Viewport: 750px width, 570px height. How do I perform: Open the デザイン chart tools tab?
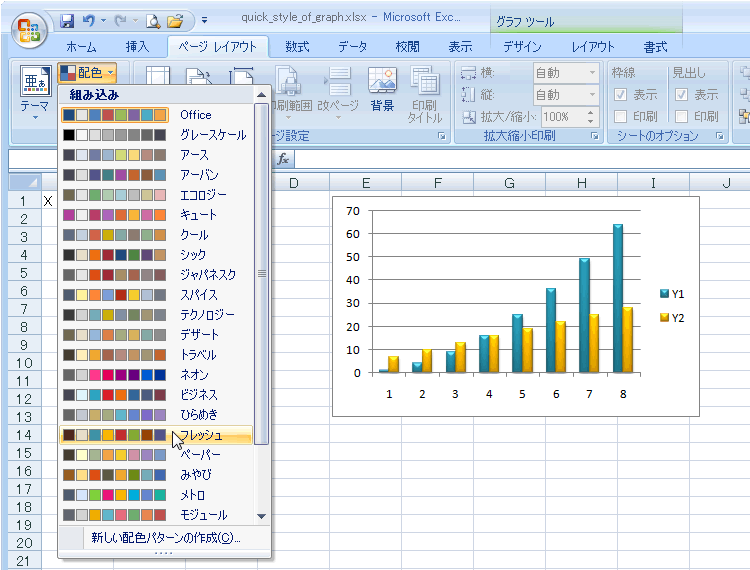click(x=522, y=47)
